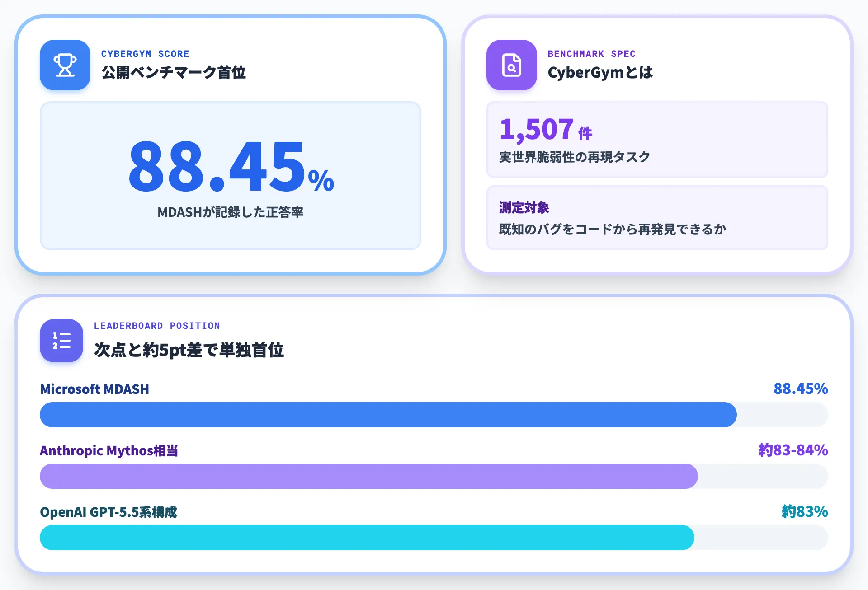Click the caption MDASHが記録した正答率
This screenshot has width=868, height=590.
coord(231,212)
